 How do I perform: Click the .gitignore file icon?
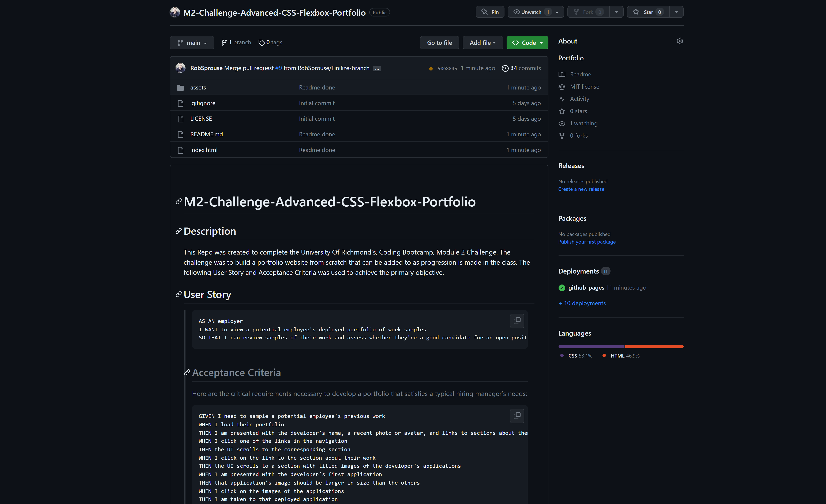[180, 103]
